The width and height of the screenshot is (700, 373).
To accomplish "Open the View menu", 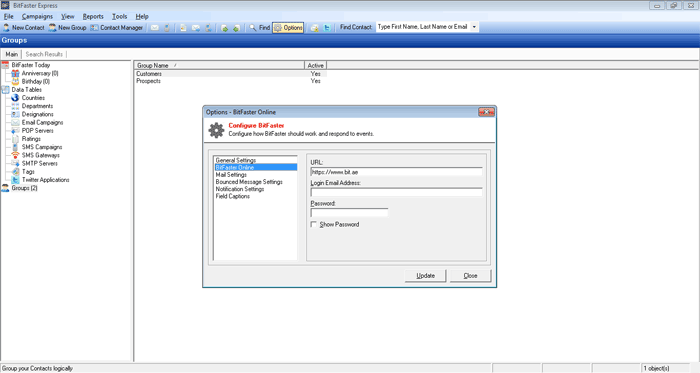I will (67, 17).
